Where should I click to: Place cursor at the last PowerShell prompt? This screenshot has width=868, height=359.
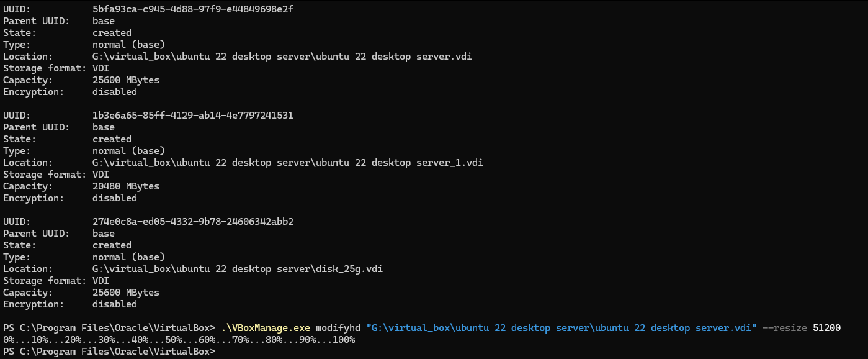click(221, 352)
